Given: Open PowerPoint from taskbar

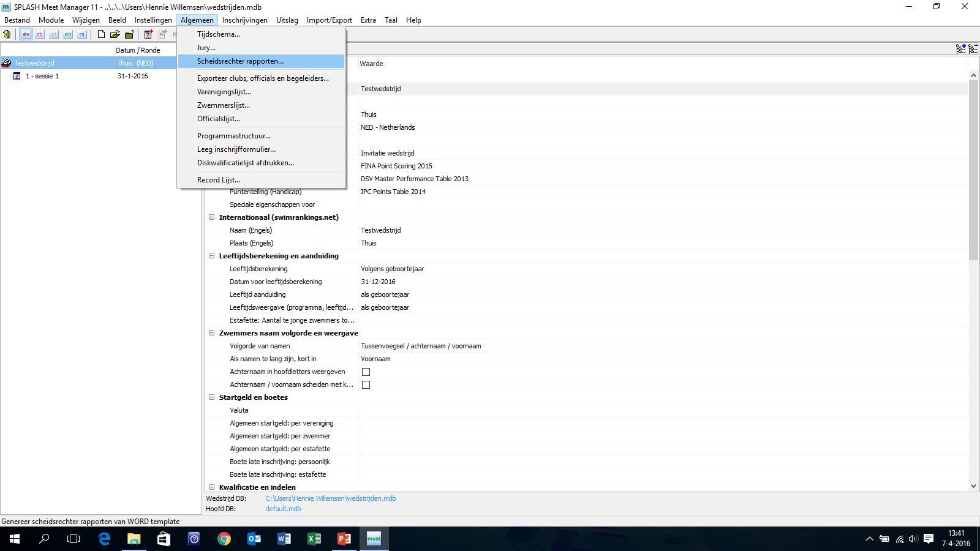Looking at the screenshot, I should click(x=344, y=539).
